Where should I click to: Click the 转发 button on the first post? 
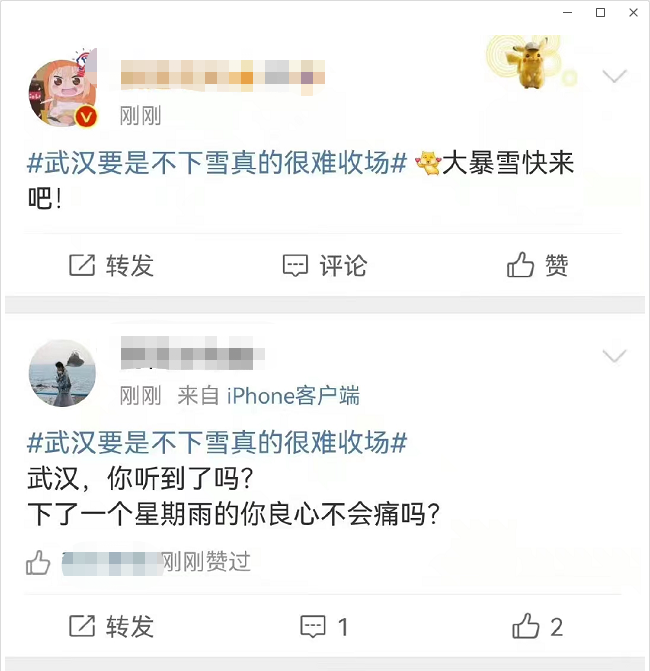[x=112, y=265]
